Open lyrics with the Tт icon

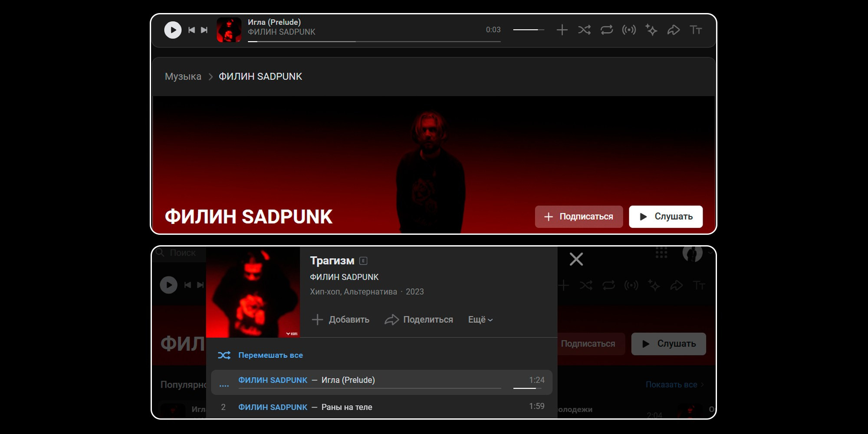(x=697, y=30)
